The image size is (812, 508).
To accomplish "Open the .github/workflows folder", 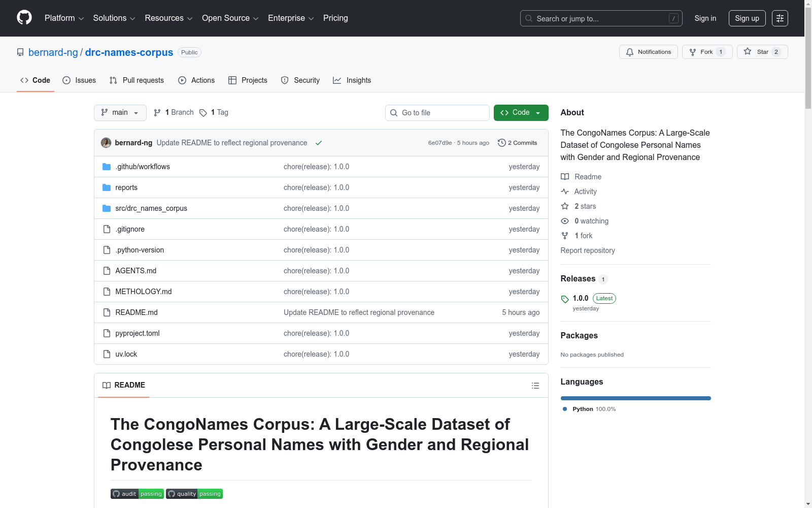I will pos(143,167).
